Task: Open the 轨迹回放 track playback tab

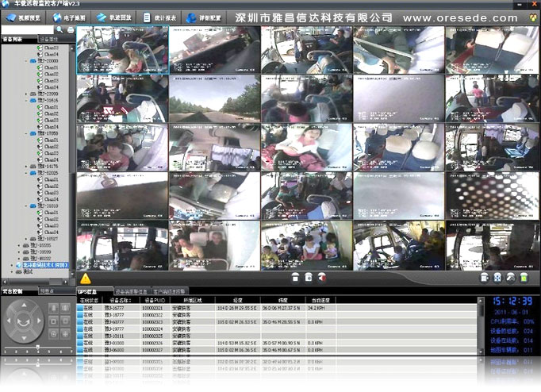Action: click(115, 17)
